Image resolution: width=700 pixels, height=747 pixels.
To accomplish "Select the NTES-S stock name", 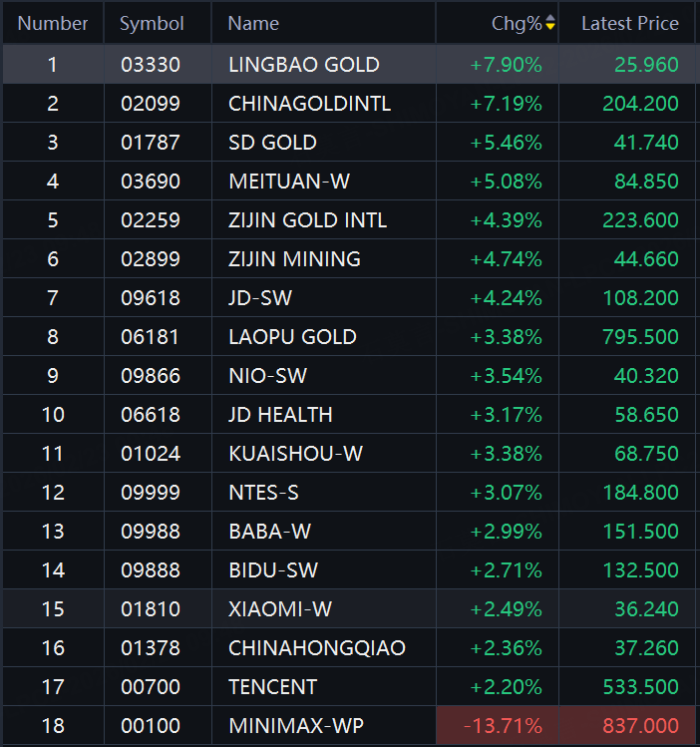I will coord(263,493).
